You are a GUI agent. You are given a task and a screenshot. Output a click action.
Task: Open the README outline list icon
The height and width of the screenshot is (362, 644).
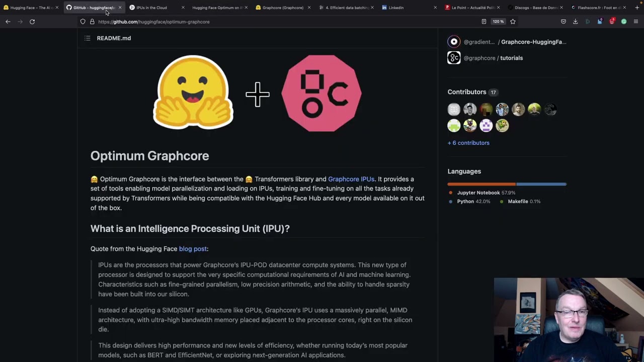[87, 38]
